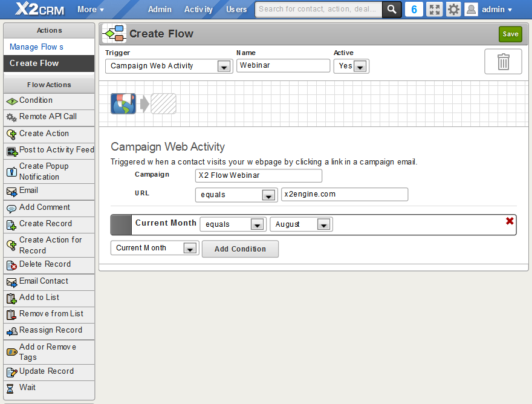The height and width of the screenshot is (404, 532).
Task: Open the settings gear in top bar
Action: pos(453,9)
